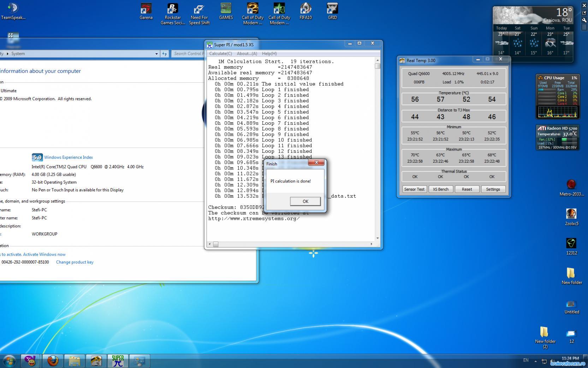
Task: Close the Finish dialog
Action: point(316,162)
